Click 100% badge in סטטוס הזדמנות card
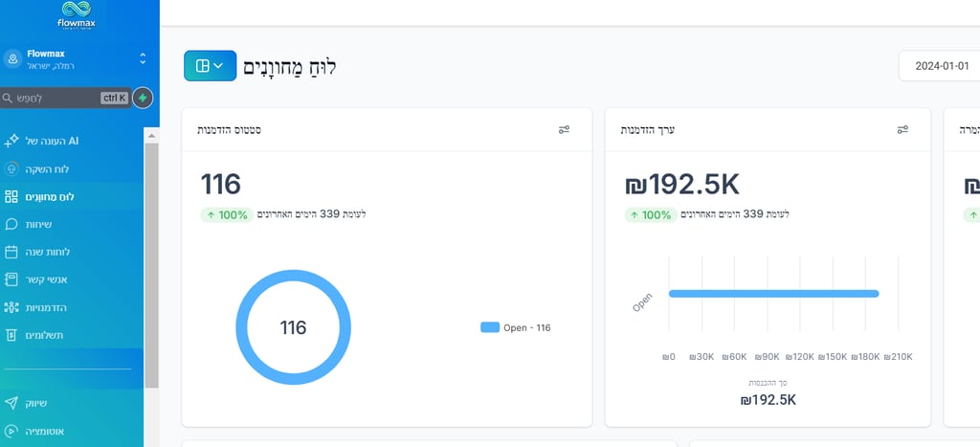This screenshot has width=980, height=447. tap(227, 215)
